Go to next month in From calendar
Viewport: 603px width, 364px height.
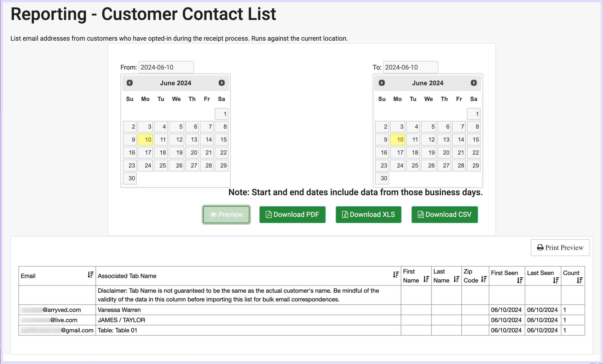click(221, 83)
